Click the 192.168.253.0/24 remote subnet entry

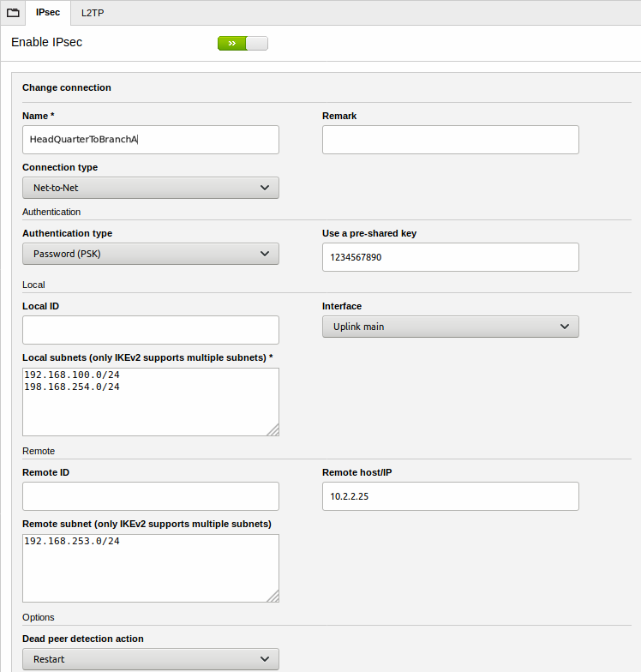[x=72, y=542]
